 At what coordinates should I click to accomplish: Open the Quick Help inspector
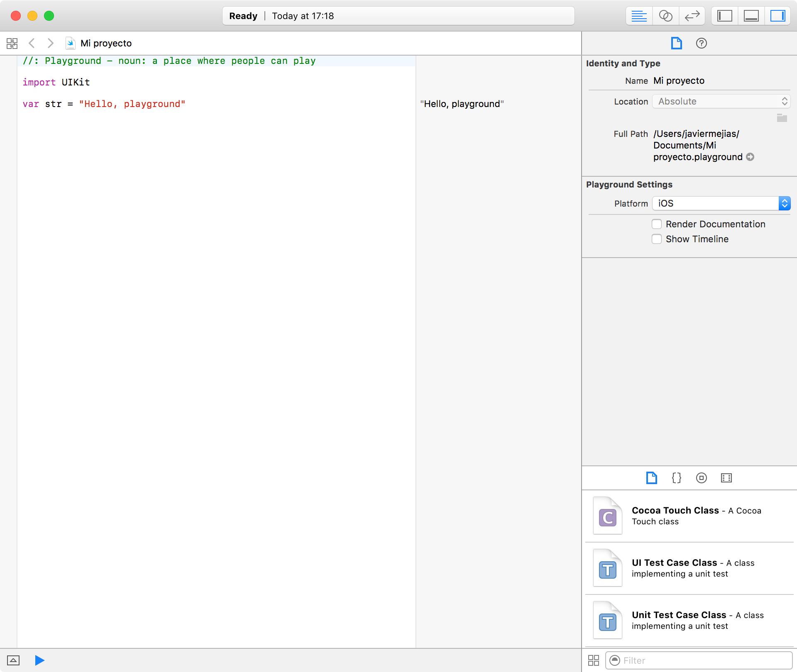(x=701, y=43)
